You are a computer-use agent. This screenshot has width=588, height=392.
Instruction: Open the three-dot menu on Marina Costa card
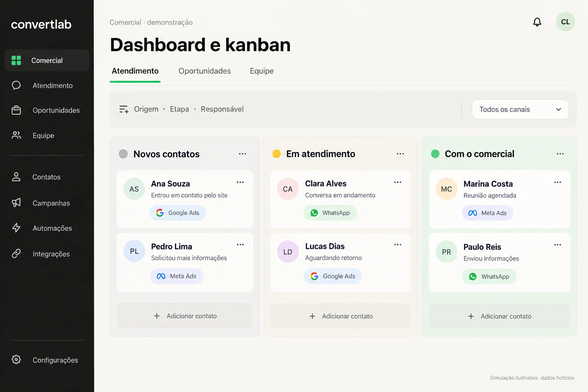coord(557,182)
